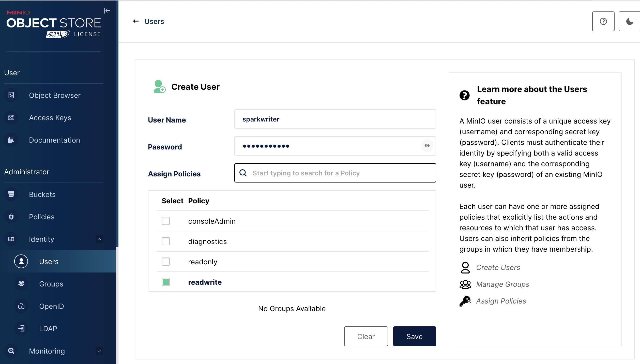Click the readonly policy name

[203, 262]
